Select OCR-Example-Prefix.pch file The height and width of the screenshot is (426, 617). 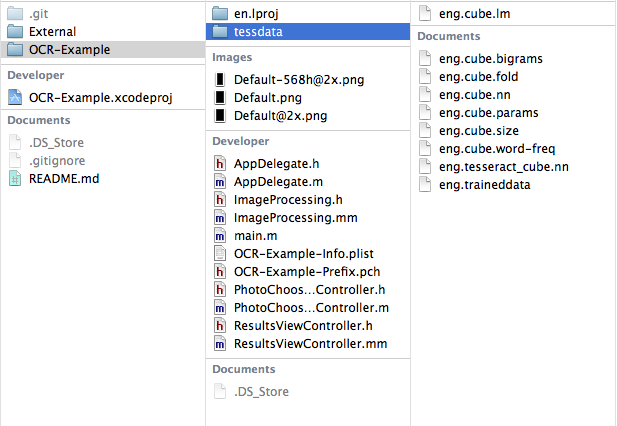(307, 272)
